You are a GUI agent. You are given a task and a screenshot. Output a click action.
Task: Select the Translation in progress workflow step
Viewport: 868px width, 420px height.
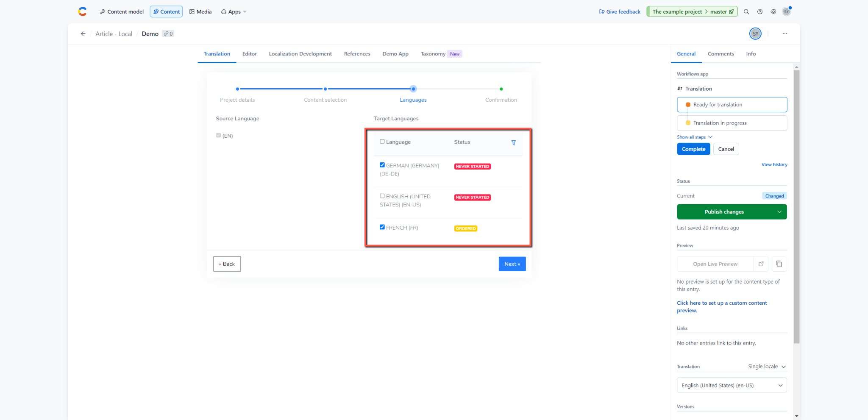coord(732,123)
